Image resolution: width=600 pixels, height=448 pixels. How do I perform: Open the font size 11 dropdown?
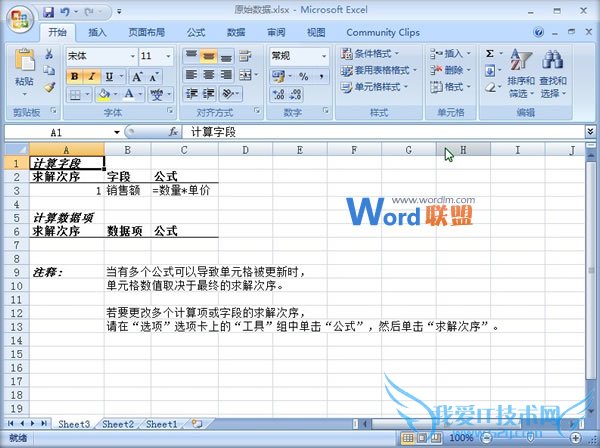coord(168,56)
